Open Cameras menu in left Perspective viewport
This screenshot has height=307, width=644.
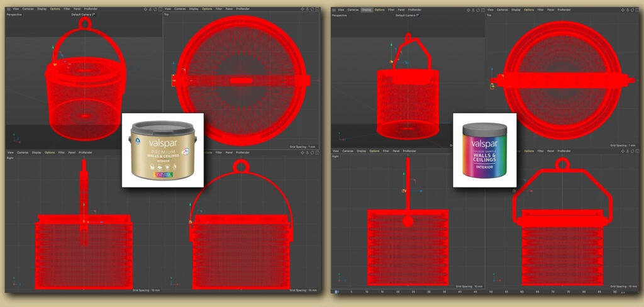(x=28, y=9)
